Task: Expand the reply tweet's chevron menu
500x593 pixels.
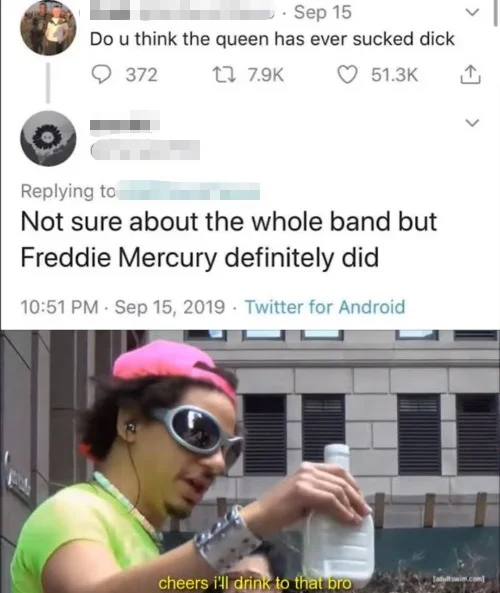Action: (472, 123)
